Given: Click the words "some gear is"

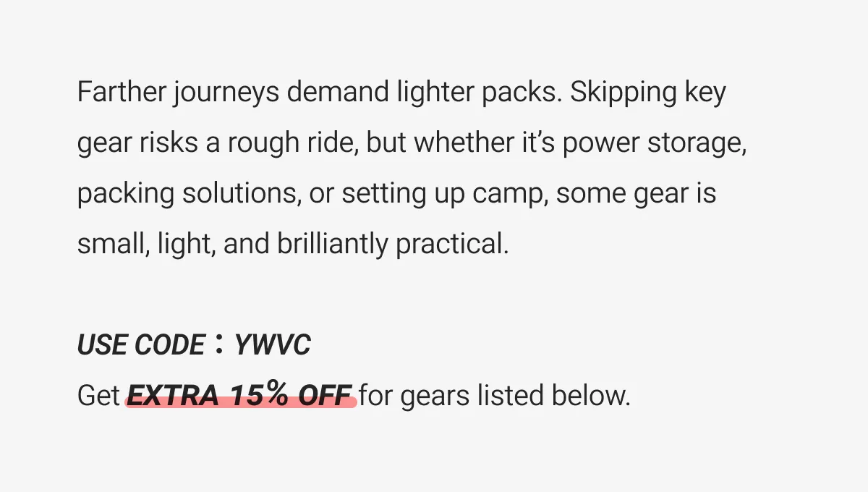Looking at the screenshot, I should pos(637,194).
